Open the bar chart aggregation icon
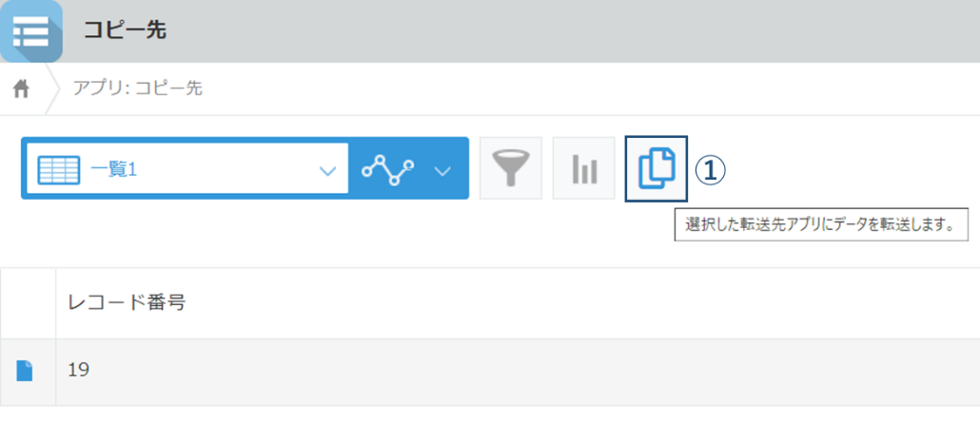 coord(584,168)
